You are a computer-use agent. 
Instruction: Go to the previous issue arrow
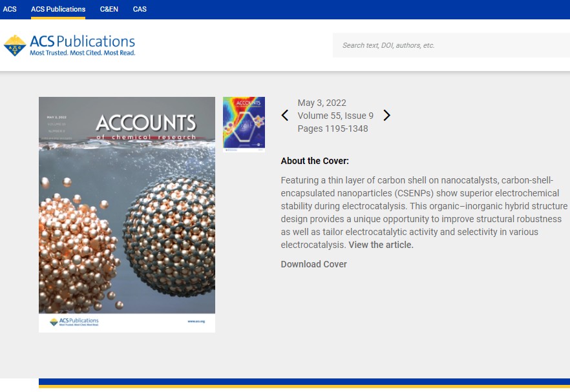pyautogui.click(x=285, y=116)
